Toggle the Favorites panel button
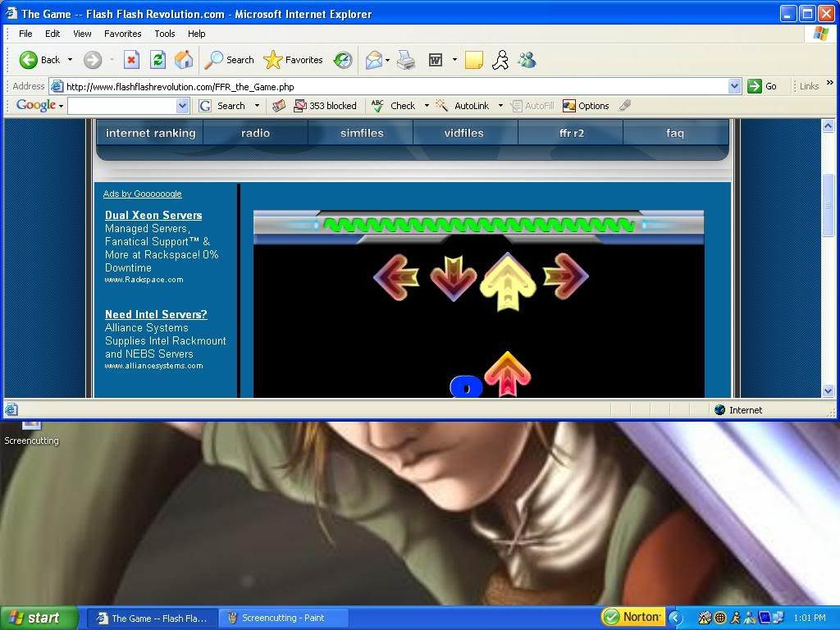The image size is (840, 630). pyautogui.click(x=294, y=60)
